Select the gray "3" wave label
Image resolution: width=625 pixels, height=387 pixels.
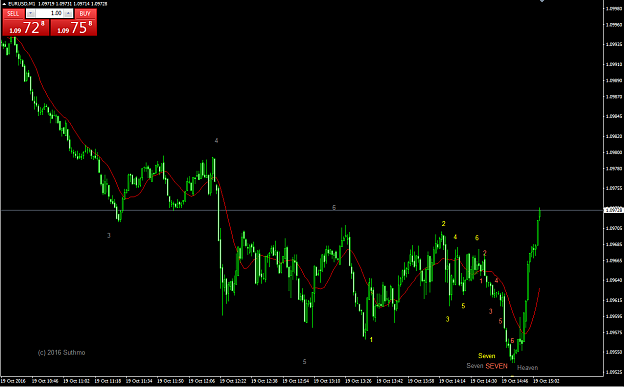108,236
